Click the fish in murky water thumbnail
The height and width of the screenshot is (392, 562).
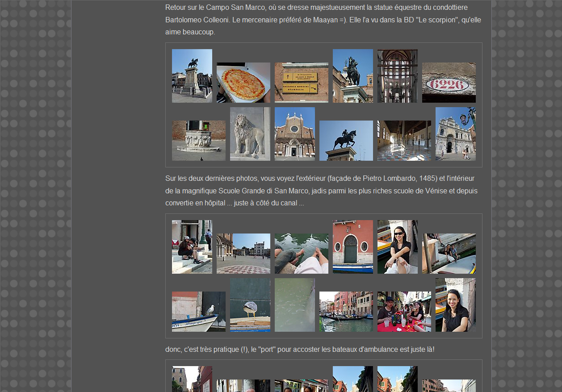click(294, 305)
